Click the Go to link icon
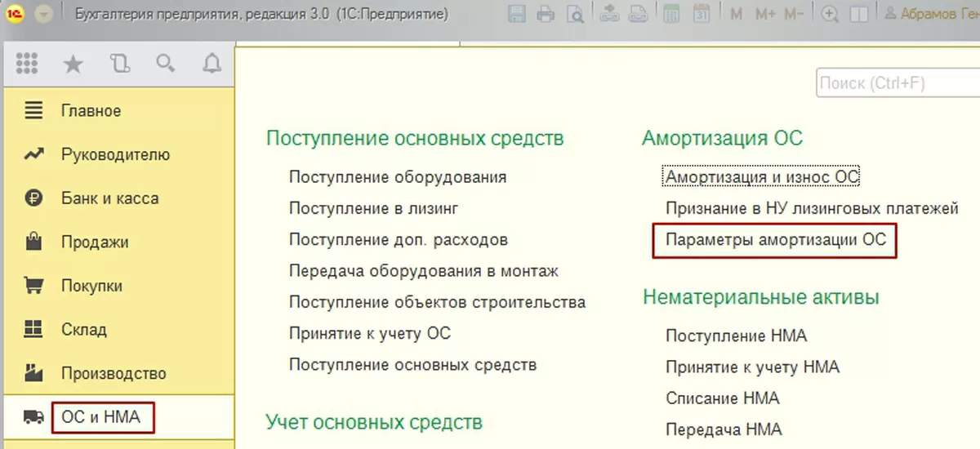 pos(639,15)
